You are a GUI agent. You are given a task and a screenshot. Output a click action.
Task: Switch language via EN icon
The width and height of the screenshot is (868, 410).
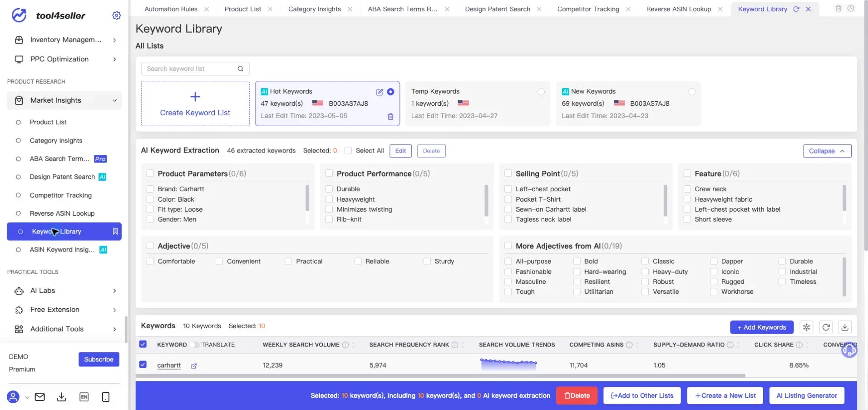(84, 397)
